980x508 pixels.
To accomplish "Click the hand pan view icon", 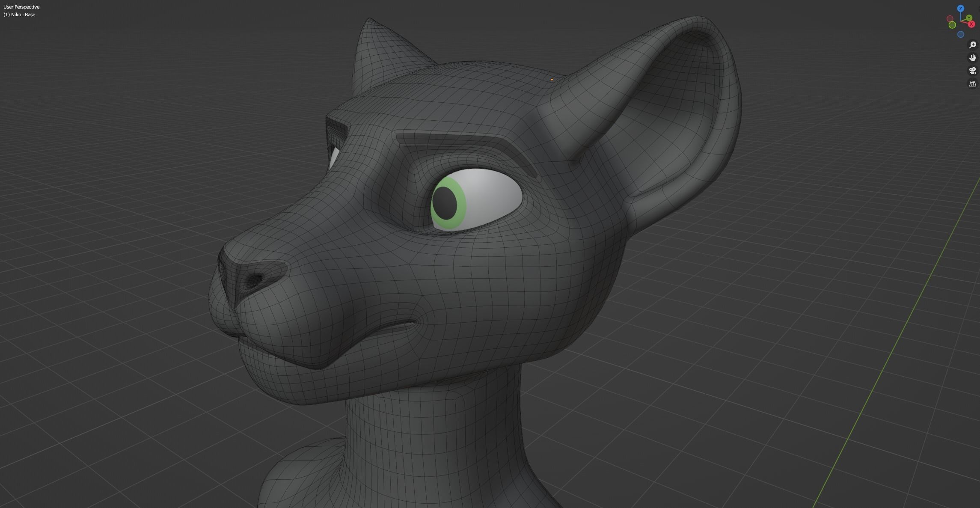I will coord(973,58).
